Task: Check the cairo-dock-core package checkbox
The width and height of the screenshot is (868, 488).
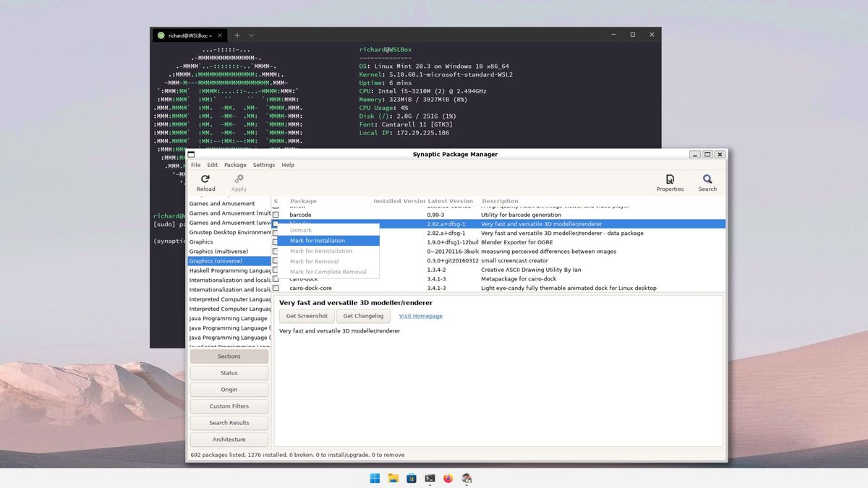Action: click(x=276, y=287)
